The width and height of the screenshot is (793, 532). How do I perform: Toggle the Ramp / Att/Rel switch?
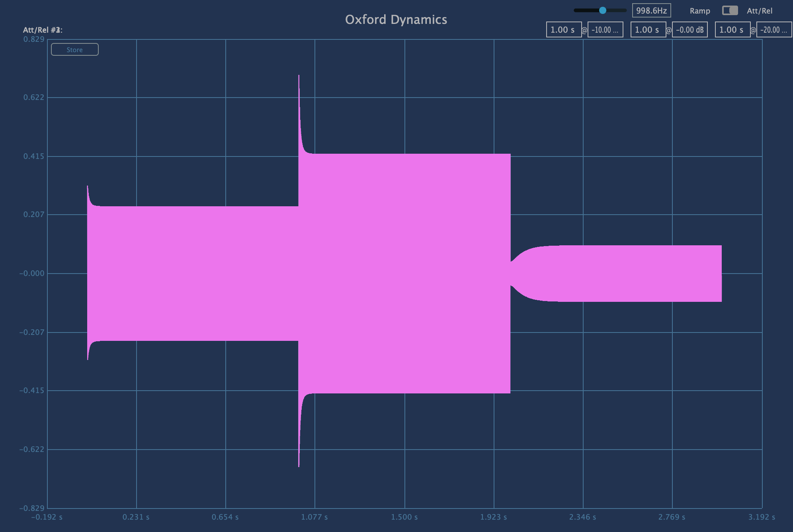pyautogui.click(x=730, y=10)
